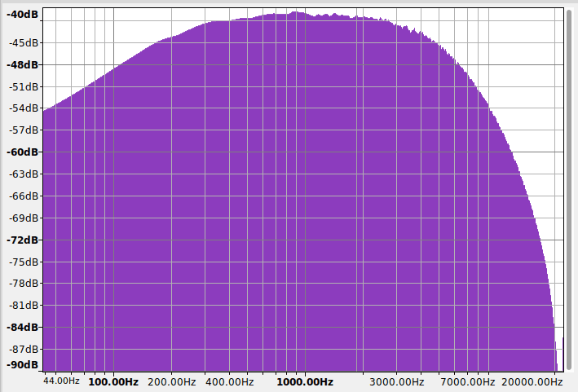The height and width of the screenshot is (392, 578).
Task: Click the 100.00Hz frequency label
Action: (x=113, y=381)
